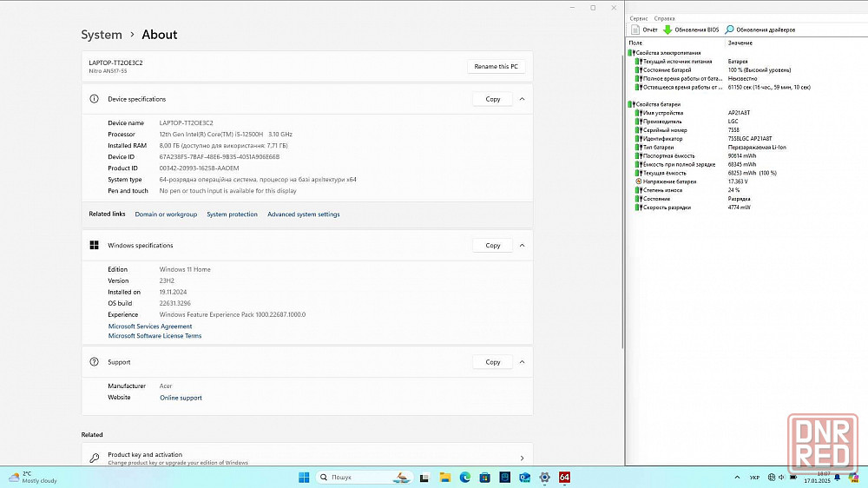Click the Support question mark icon
The width and height of the screenshot is (868, 488).
[x=94, y=362]
